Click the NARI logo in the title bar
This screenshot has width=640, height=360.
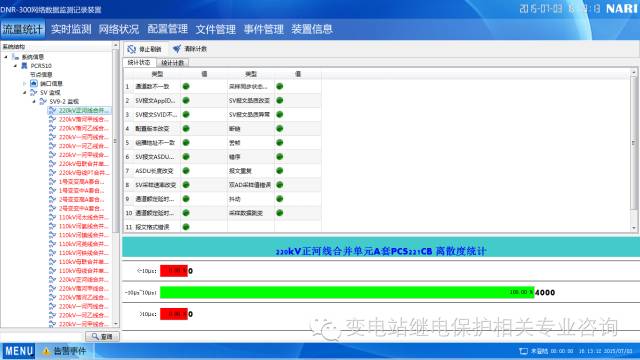(622, 9)
